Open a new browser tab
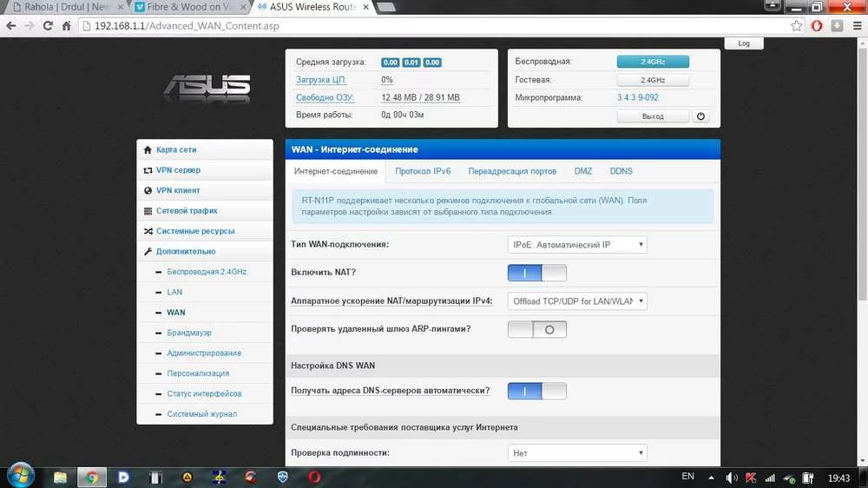868x488 pixels. (x=385, y=7)
